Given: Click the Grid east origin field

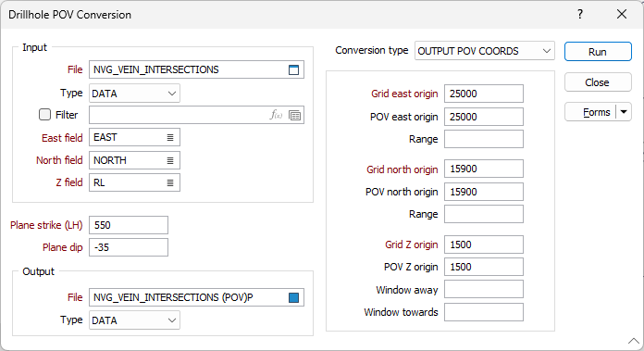Looking at the screenshot, I should pos(484,94).
